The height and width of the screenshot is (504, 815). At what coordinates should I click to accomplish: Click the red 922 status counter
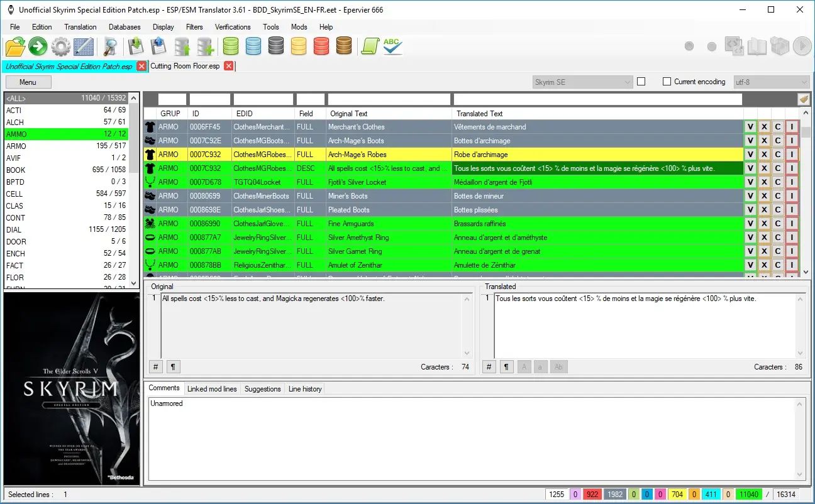[592, 495]
